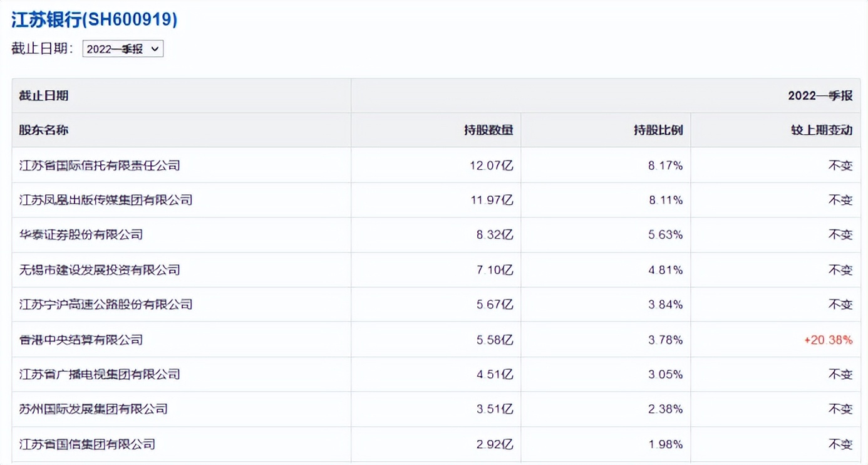Screen dimensions: 868x465
Task: Click the 8.11% holding ratio cell
Action: (667, 200)
